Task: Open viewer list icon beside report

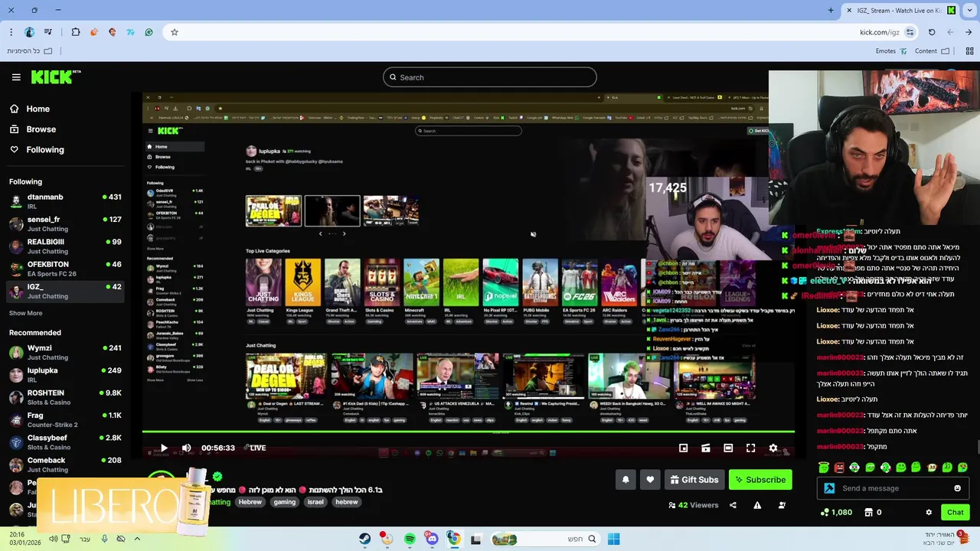Action: (x=782, y=505)
